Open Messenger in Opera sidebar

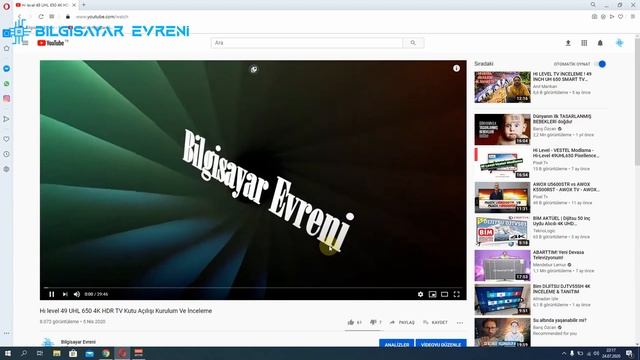[x=7, y=69]
